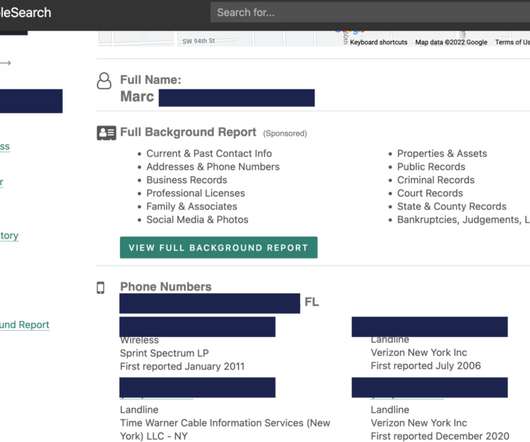Click the person icon beside Full Name

tap(104, 81)
